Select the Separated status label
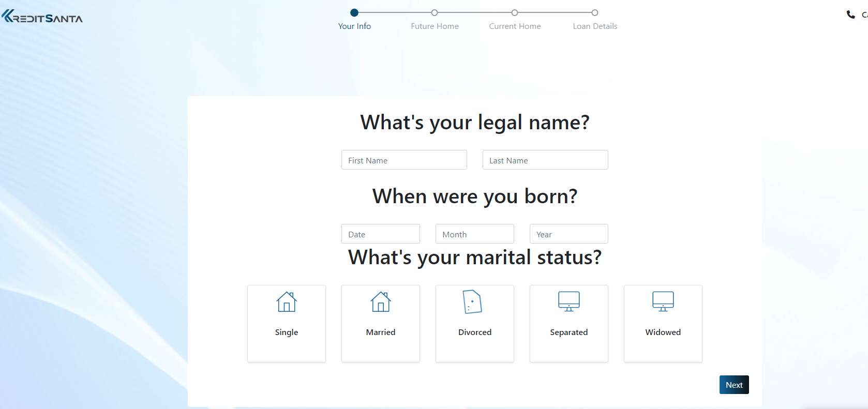The width and height of the screenshot is (868, 409). tap(569, 332)
